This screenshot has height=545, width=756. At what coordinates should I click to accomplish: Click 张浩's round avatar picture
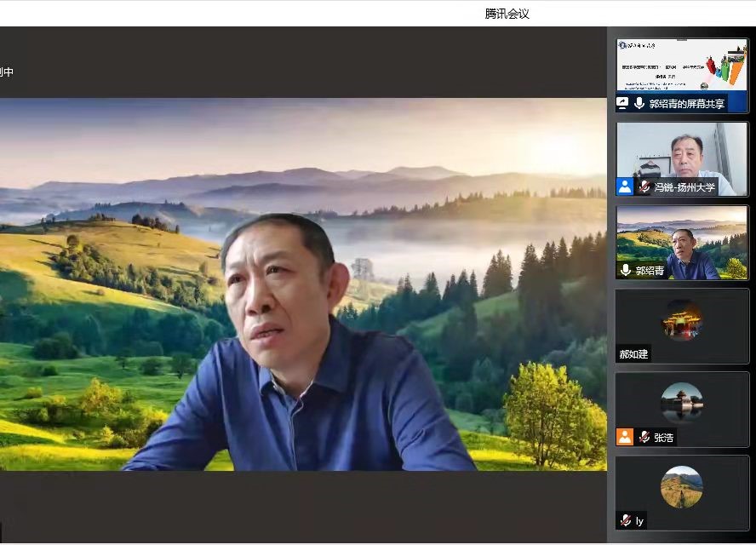click(x=682, y=403)
